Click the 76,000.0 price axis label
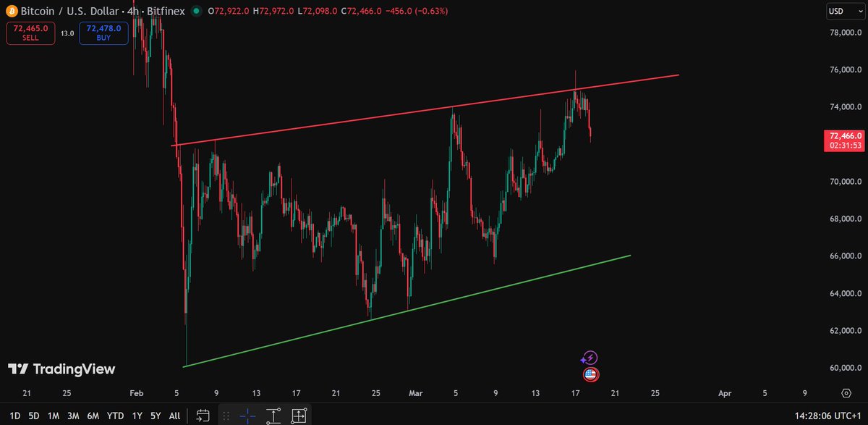868x425 pixels. click(844, 70)
